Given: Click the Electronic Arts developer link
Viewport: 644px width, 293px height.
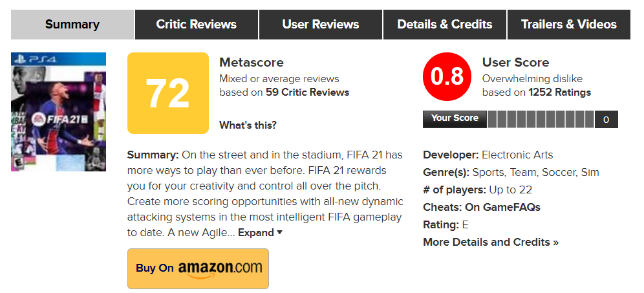Looking at the screenshot, I should point(517,155).
